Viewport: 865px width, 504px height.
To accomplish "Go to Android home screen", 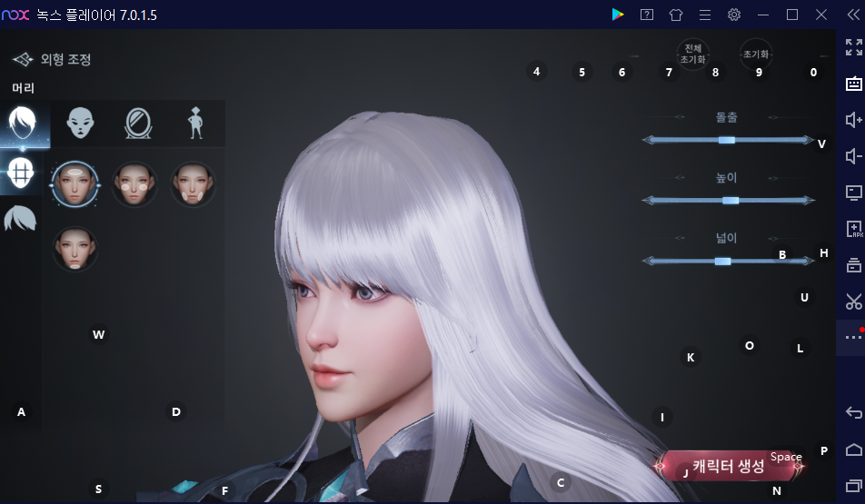I will click(853, 450).
